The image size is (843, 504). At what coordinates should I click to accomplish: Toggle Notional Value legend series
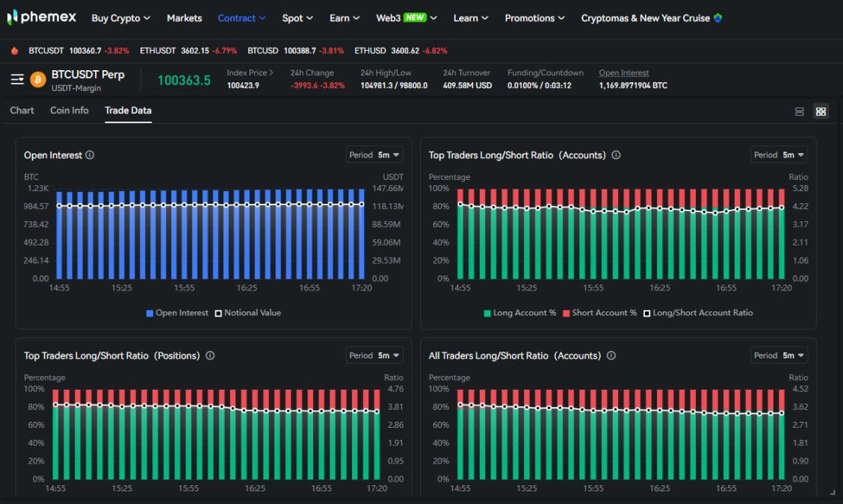click(247, 313)
